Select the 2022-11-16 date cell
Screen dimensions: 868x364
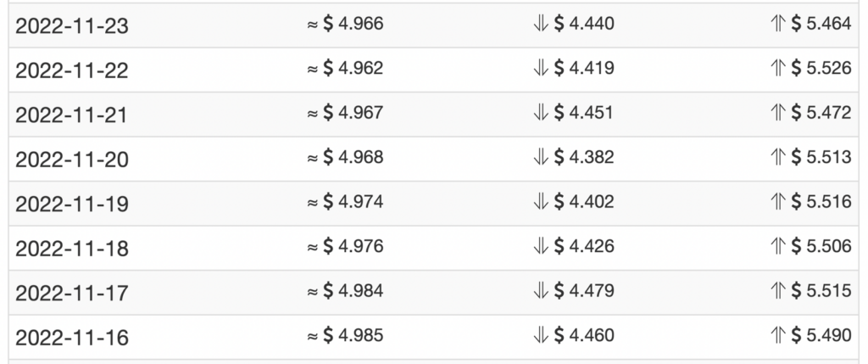pos(72,338)
